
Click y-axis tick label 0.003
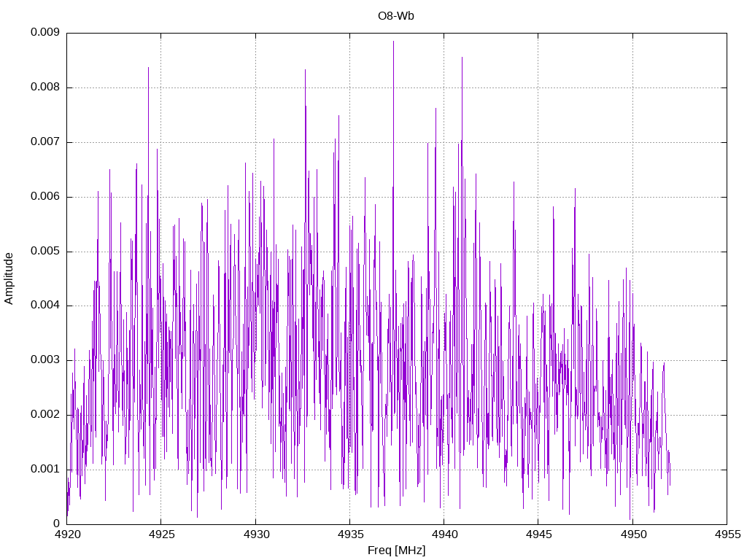[45, 360]
